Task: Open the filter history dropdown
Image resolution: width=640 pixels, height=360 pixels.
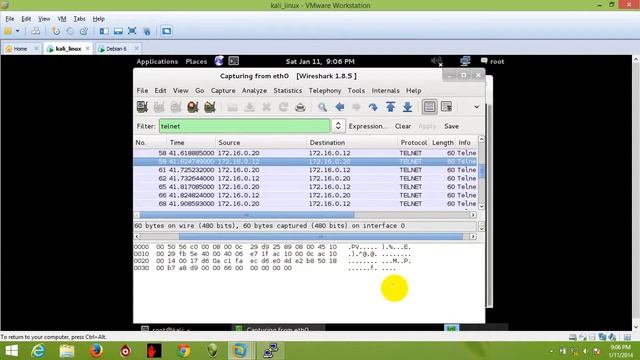Action: click(338, 126)
